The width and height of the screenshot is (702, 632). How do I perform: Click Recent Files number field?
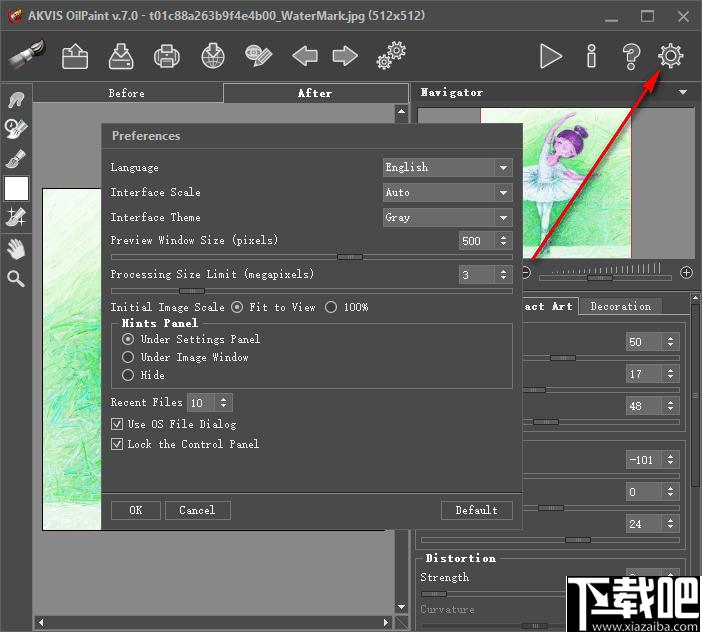tap(201, 402)
